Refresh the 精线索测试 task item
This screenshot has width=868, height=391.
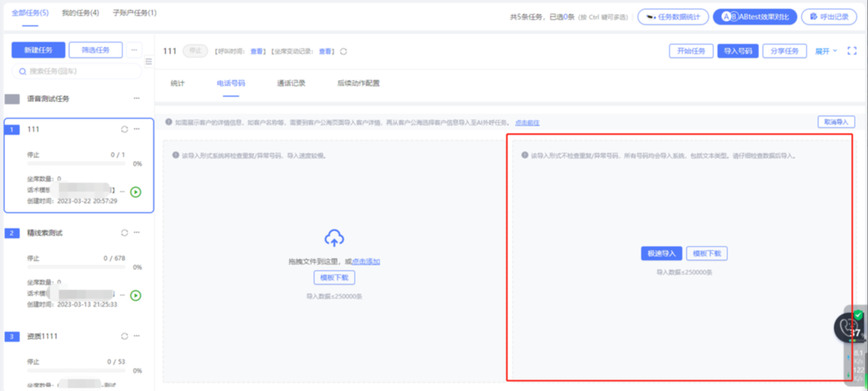point(124,233)
